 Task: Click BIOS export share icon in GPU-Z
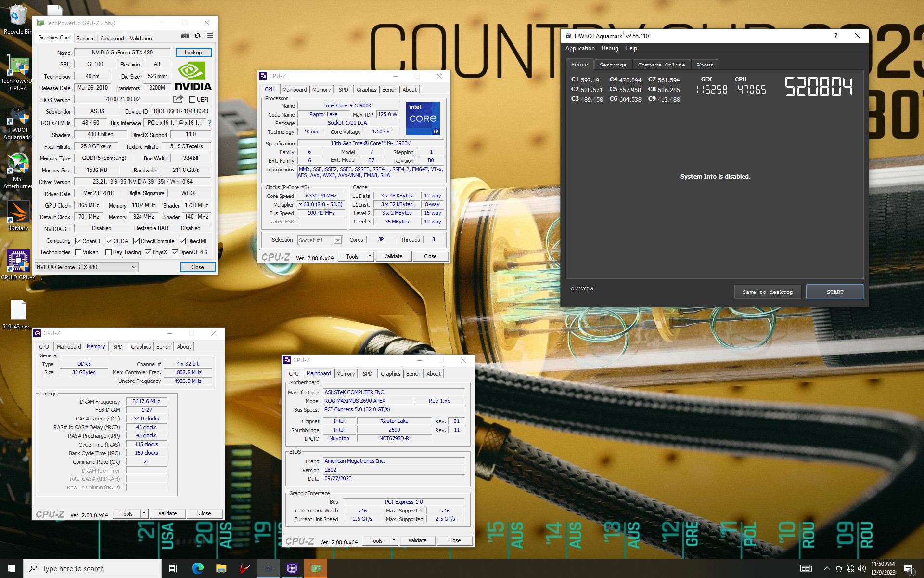pyautogui.click(x=178, y=99)
